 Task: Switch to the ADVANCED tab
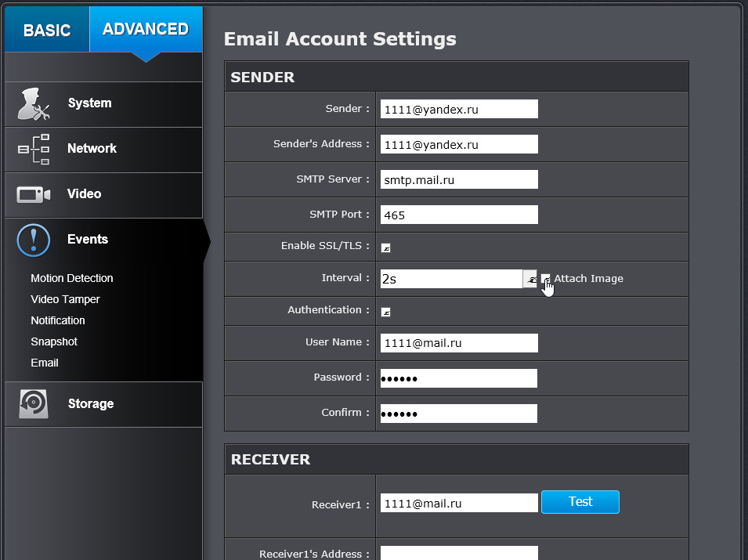pyautogui.click(x=146, y=29)
